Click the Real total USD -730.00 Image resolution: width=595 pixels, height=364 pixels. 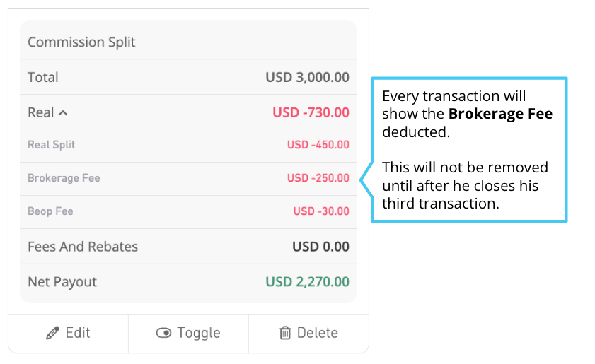(x=311, y=112)
